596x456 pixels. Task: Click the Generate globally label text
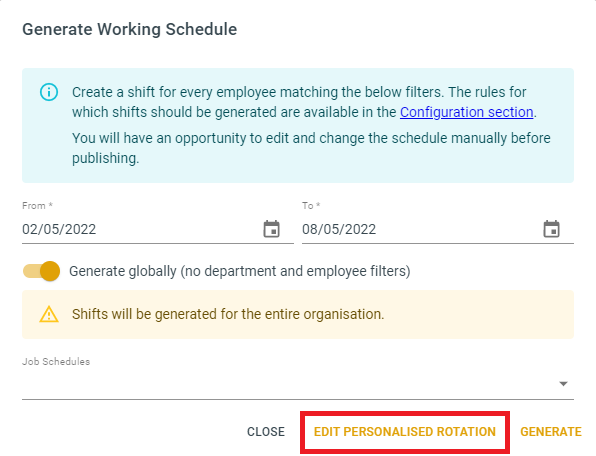(x=239, y=271)
